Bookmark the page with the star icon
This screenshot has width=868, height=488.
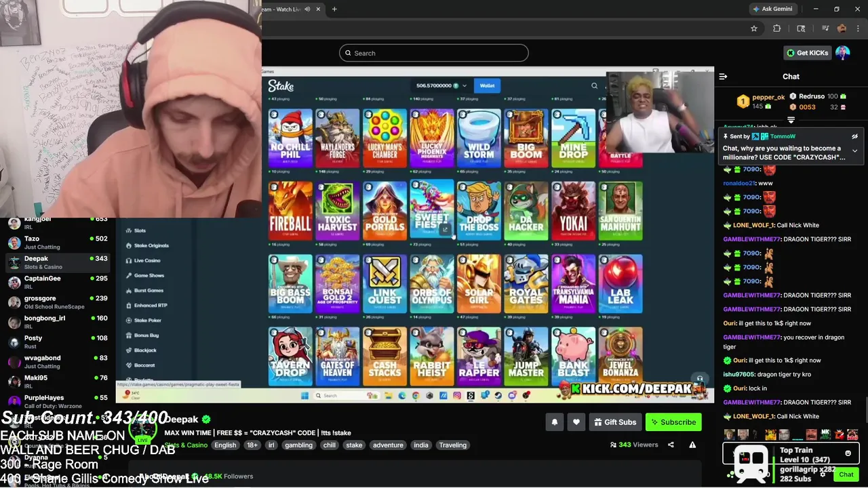click(x=753, y=28)
